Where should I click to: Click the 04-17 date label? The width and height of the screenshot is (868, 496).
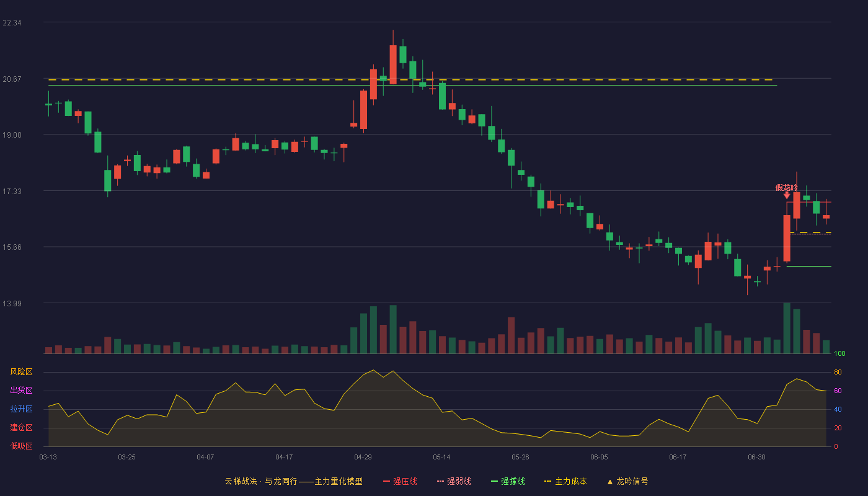coord(284,457)
